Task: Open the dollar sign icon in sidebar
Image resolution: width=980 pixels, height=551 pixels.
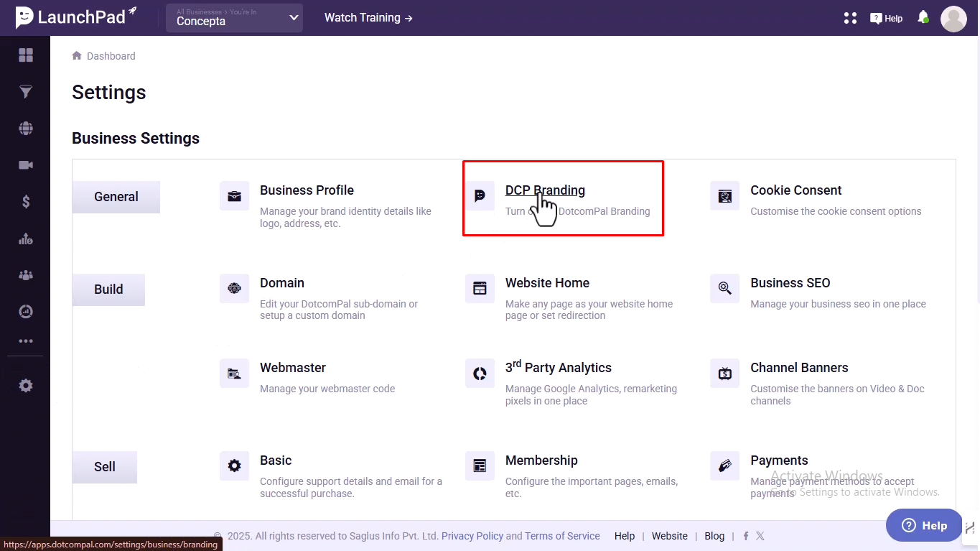Action: 26,202
